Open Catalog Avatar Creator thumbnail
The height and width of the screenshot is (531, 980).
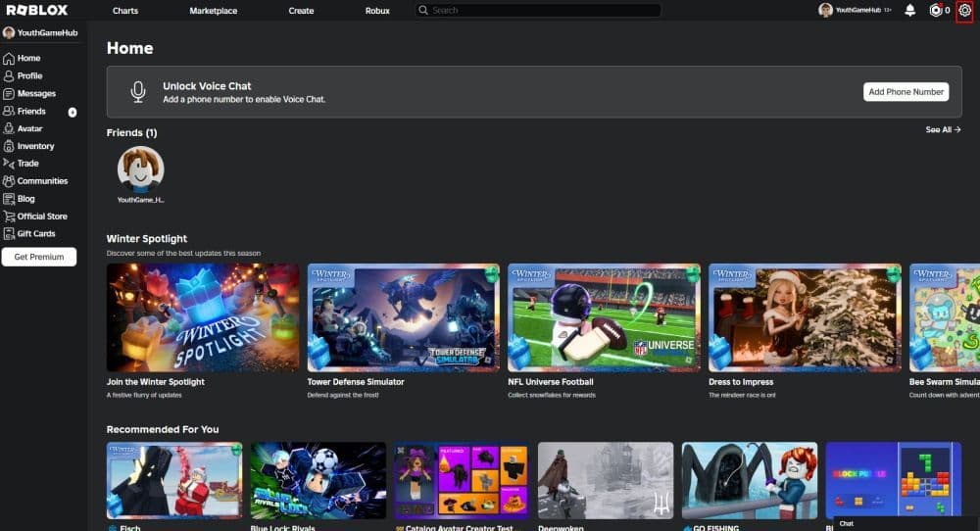(x=462, y=480)
